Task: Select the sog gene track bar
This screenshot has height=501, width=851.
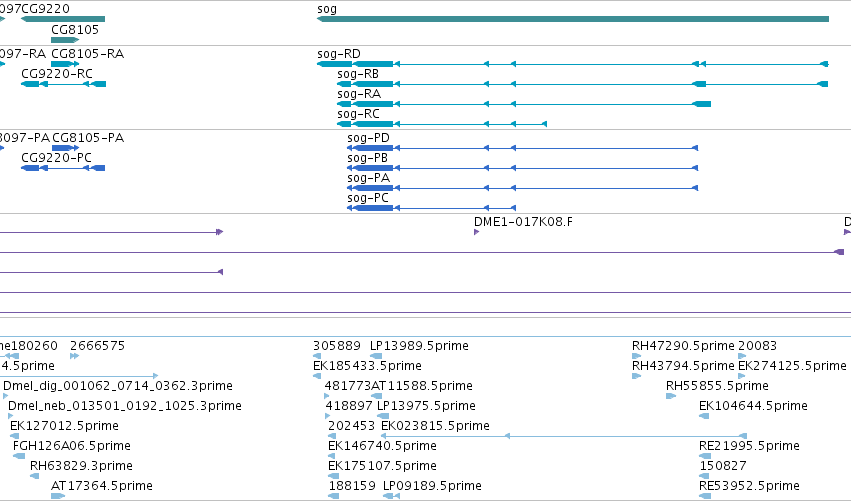Action: pyautogui.click(x=573, y=19)
